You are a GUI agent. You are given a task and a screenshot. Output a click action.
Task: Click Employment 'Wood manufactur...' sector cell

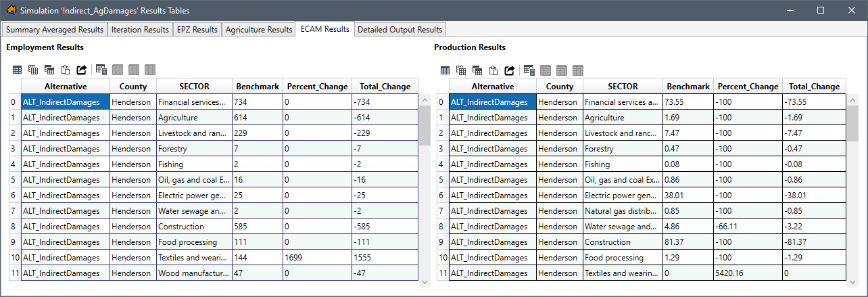coord(194,273)
